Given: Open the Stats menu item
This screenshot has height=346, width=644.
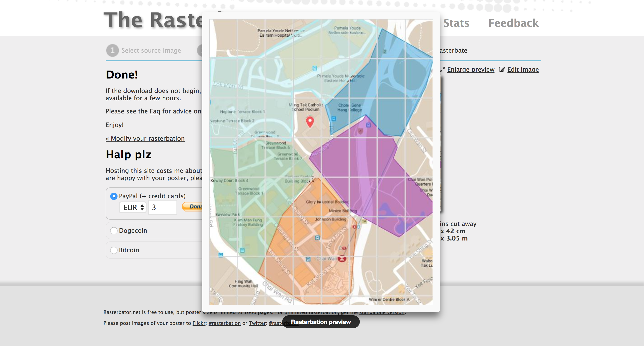Looking at the screenshot, I should (x=456, y=23).
